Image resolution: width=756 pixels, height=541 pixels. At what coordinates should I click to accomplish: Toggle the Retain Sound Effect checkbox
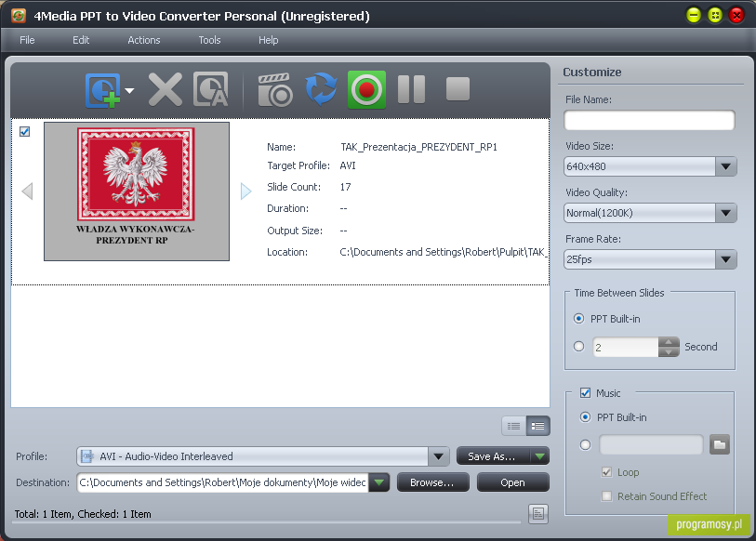tap(607, 496)
